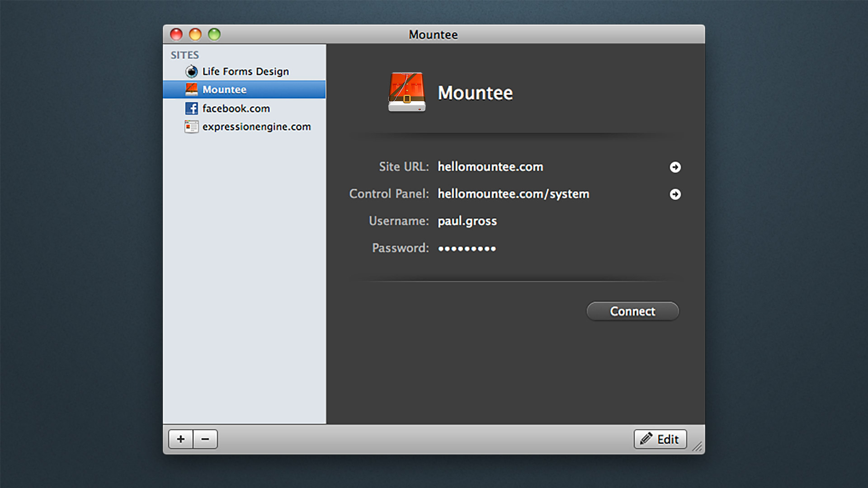Click the Life Forms Design site icon
The width and height of the screenshot is (868, 488).
point(192,71)
